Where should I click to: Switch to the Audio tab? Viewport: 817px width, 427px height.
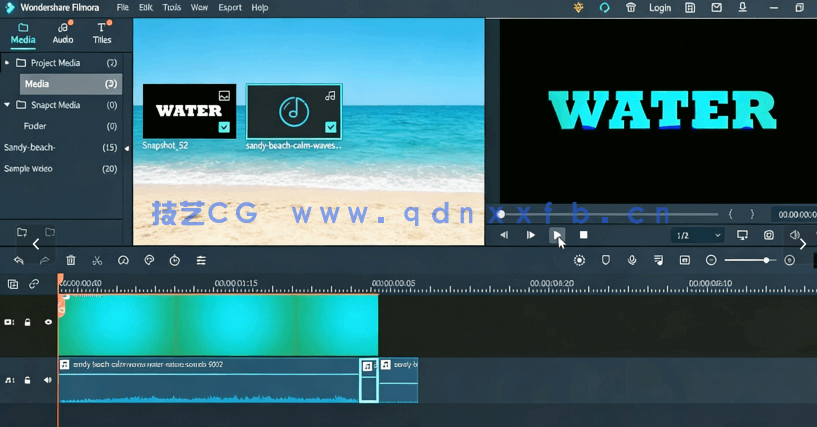pos(63,34)
